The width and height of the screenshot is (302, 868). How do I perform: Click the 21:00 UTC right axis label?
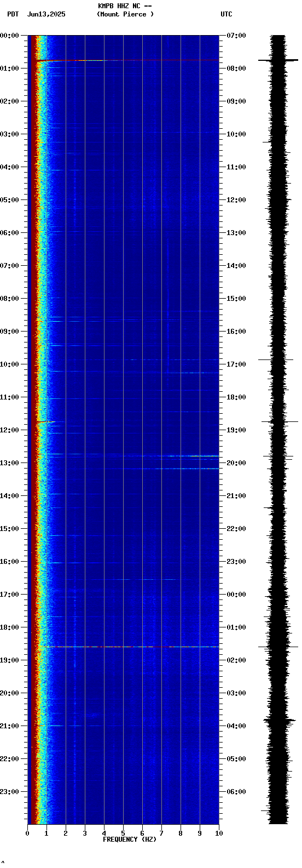[x=236, y=496]
